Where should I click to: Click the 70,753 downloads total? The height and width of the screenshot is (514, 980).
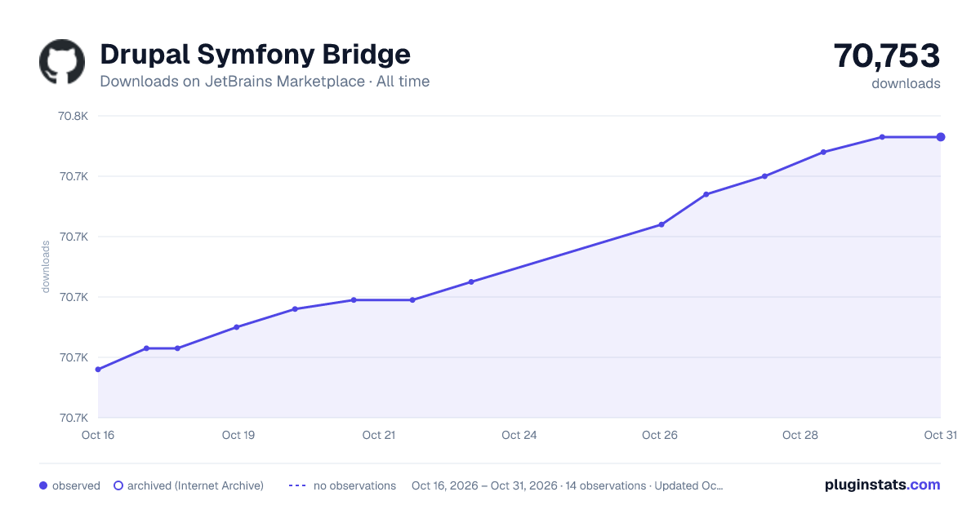[x=887, y=56]
